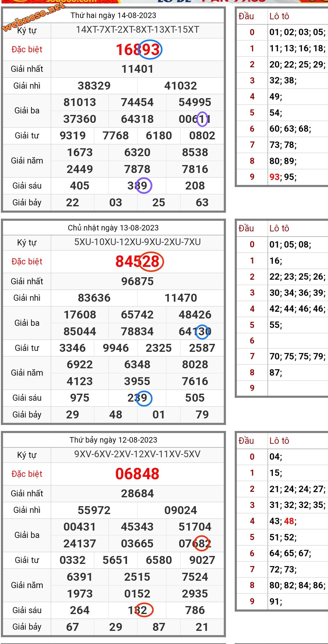This screenshot has width=328, height=644.
Task: Select third prize number 24137
Action: point(80,544)
